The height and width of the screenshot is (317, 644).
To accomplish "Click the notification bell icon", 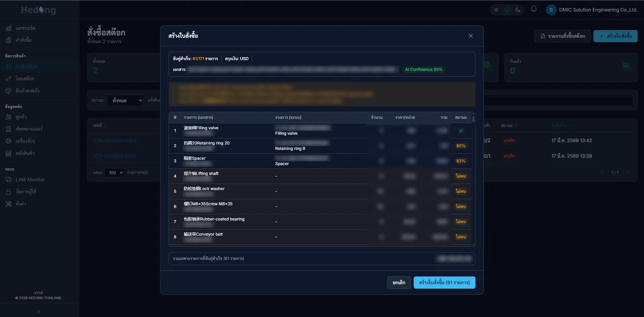I will (533, 9).
